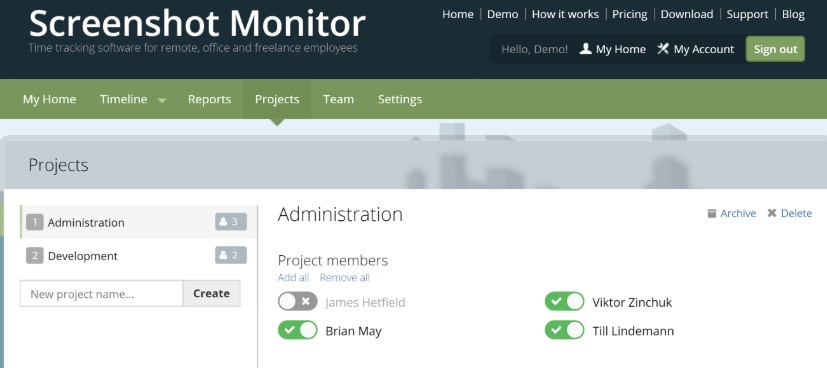The image size is (827, 368).
Task: Click the tools icon beside My Account
Action: [663, 49]
